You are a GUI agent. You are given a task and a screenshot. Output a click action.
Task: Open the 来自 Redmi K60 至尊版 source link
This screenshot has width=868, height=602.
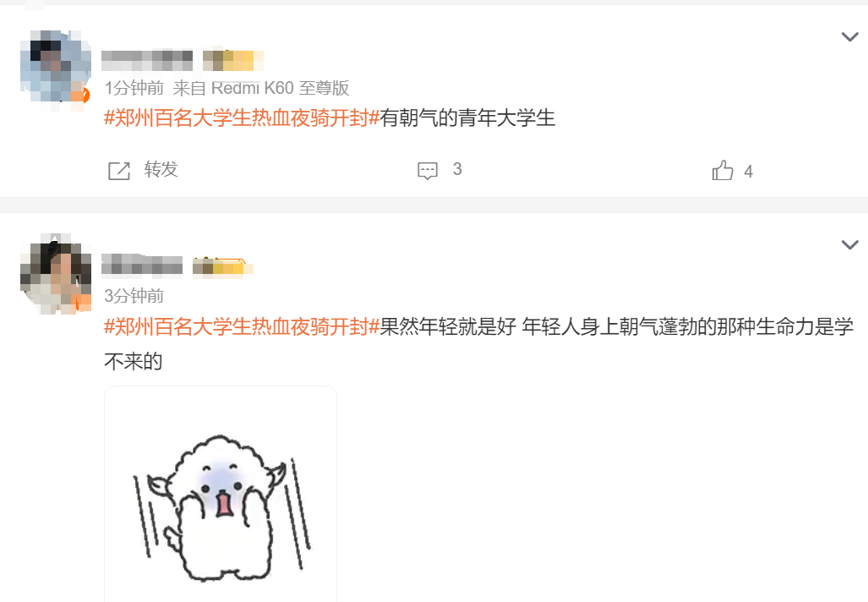tap(260, 87)
